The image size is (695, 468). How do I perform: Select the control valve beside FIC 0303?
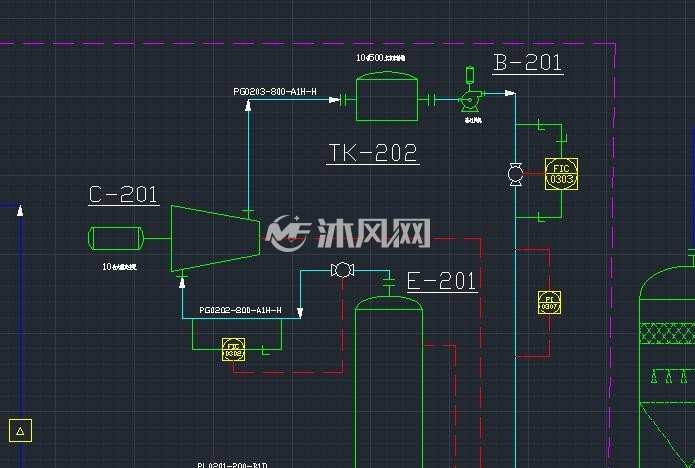pyautogui.click(x=515, y=174)
